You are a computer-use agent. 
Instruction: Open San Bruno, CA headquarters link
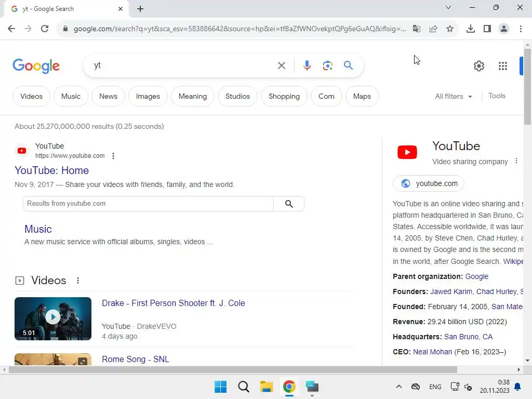[x=468, y=337]
